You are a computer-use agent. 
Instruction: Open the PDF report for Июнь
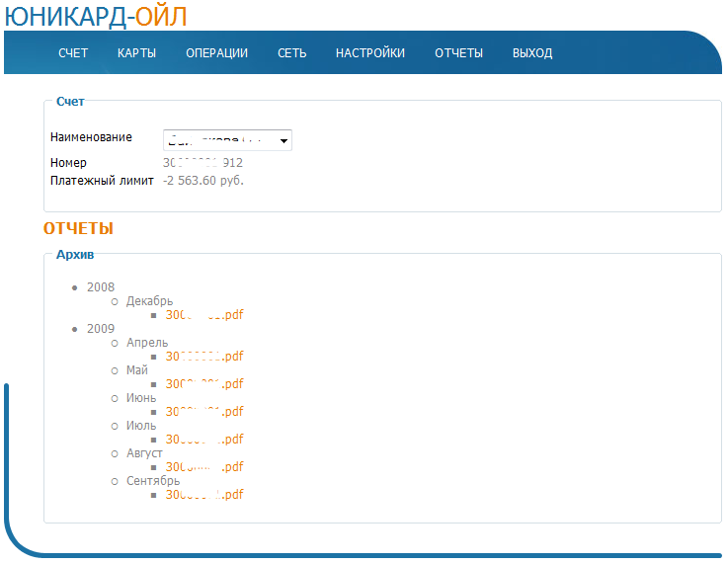204,412
